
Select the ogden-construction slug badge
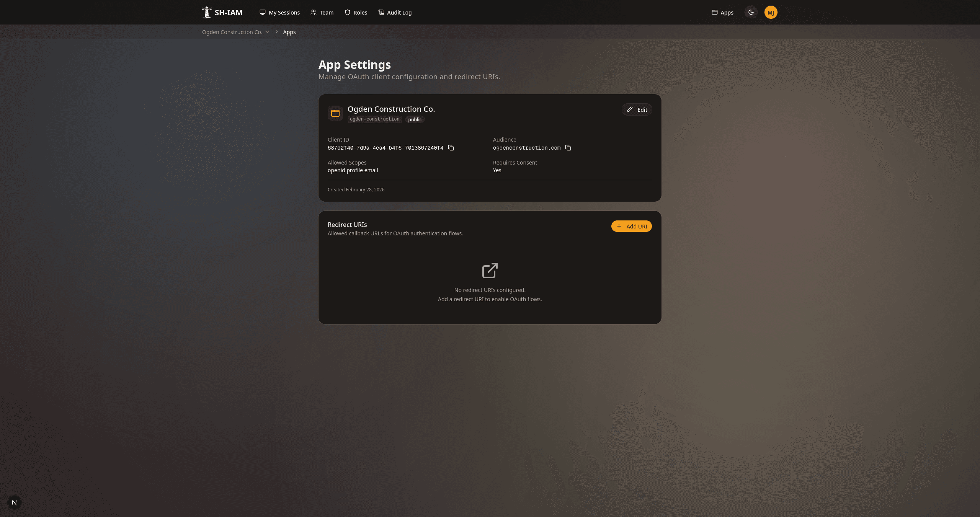click(x=374, y=119)
